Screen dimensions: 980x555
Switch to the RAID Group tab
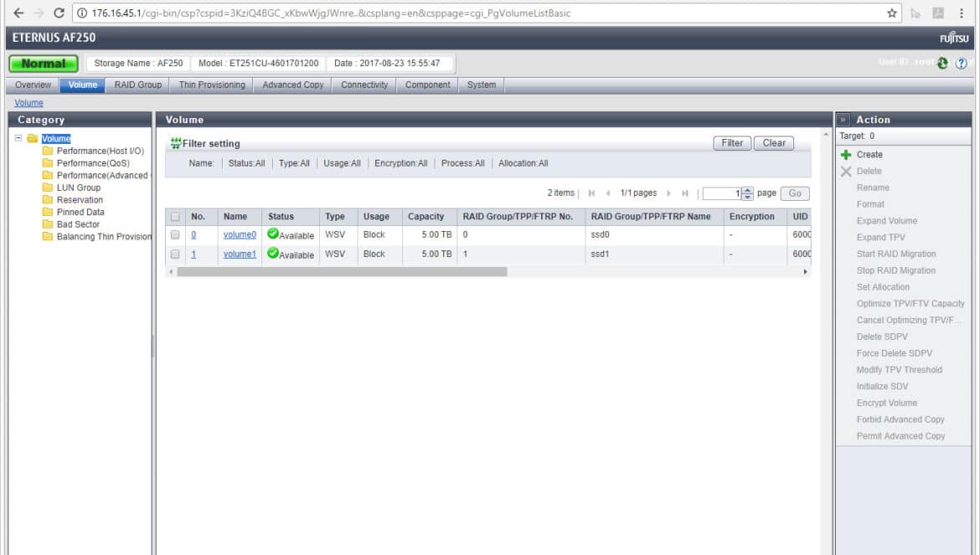pyautogui.click(x=137, y=85)
